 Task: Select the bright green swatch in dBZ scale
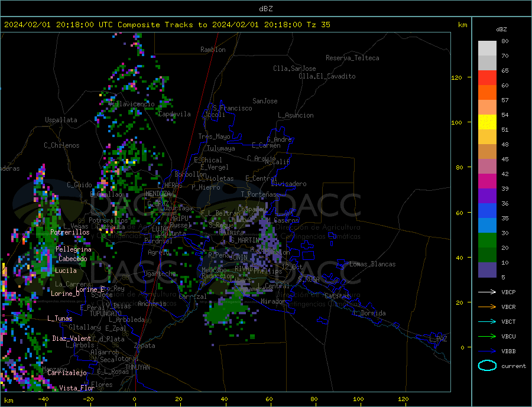pos(487,240)
